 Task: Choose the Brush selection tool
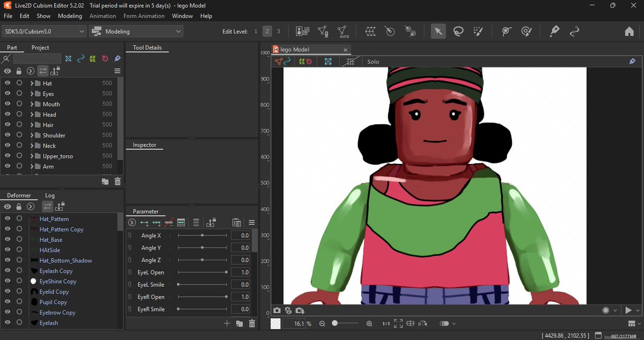tap(478, 31)
